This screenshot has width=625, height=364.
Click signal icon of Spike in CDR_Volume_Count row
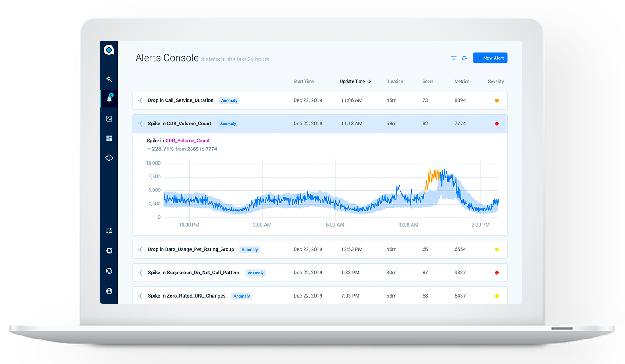(140, 124)
